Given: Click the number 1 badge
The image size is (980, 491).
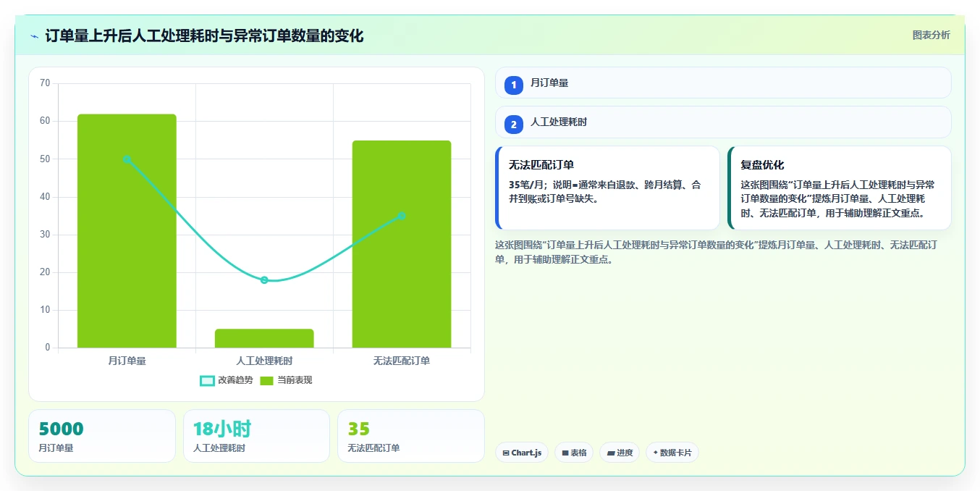Looking at the screenshot, I should point(514,85).
